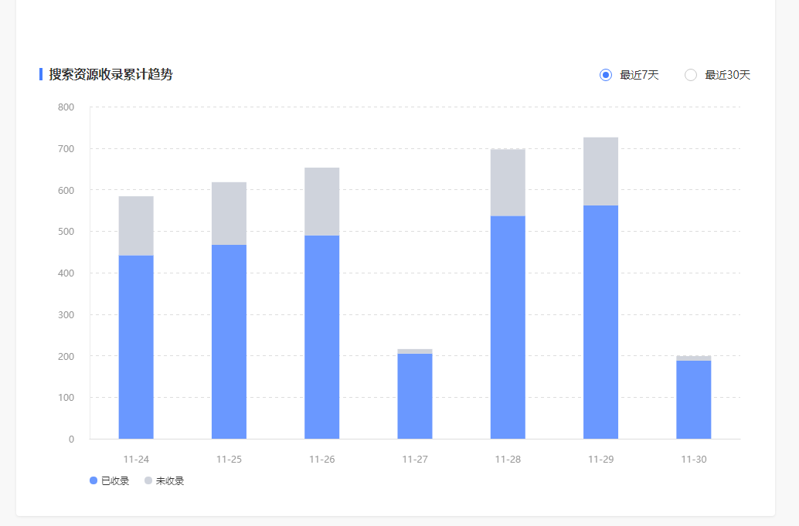Viewport: 799px width, 526px height.
Task: Select the 最近7天 radio button
Action: (x=605, y=75)
